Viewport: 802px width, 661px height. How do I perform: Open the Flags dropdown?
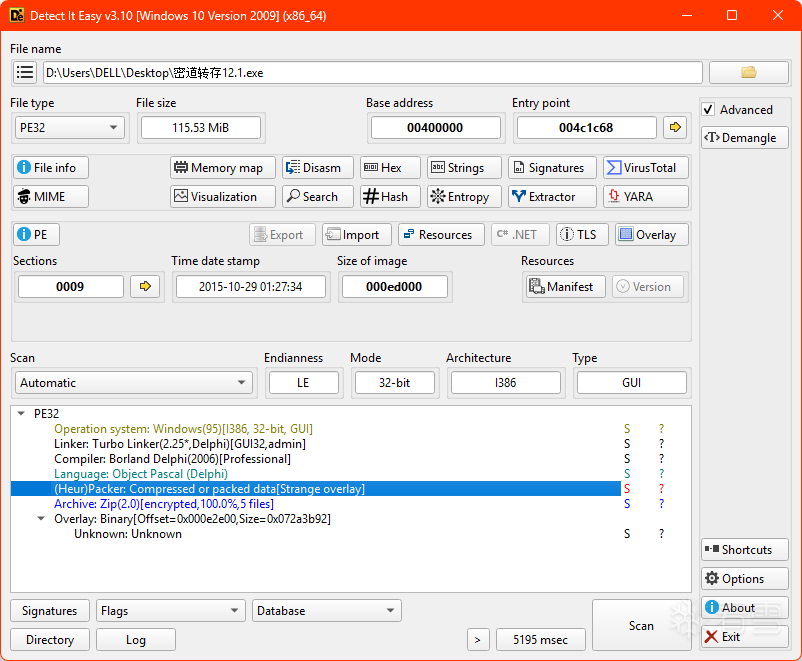(171, 611)
